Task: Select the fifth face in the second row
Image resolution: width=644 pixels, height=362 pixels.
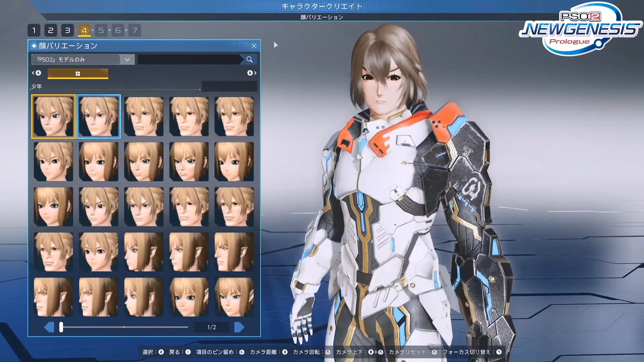Action: 234,162
